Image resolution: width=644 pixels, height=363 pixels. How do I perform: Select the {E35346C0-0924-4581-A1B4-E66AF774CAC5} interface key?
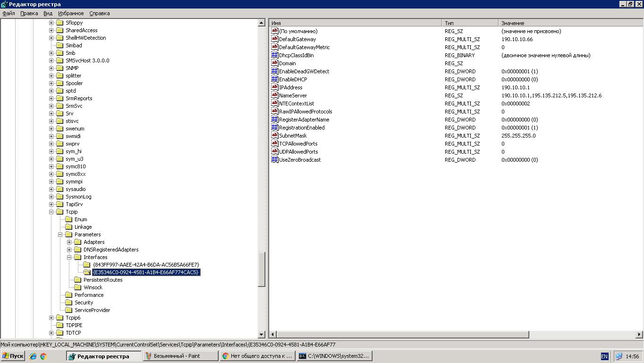146,272
